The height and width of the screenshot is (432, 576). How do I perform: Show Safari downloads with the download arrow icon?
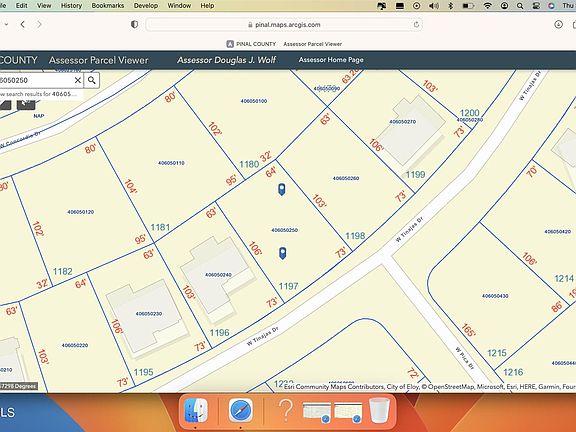[x=558, y=24]
